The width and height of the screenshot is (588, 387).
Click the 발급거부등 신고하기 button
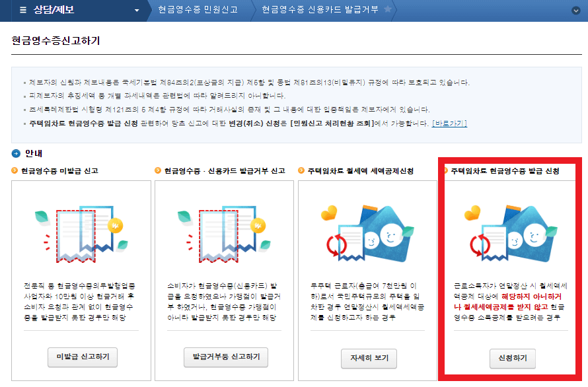point(225,358)
